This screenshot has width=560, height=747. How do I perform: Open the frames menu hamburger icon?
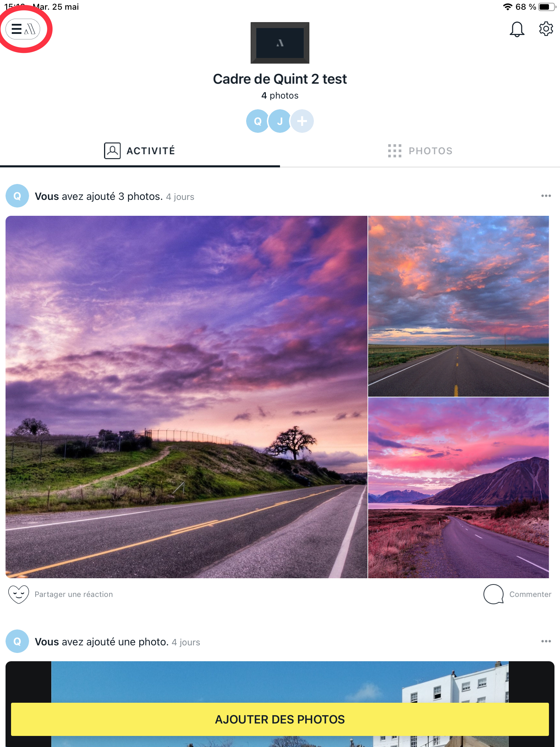coord(23,29)
